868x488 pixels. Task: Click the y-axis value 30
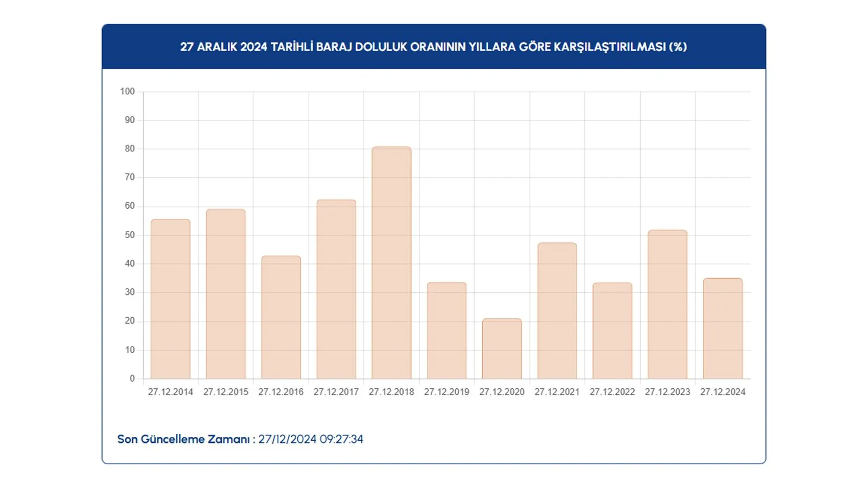pos(130,292)
